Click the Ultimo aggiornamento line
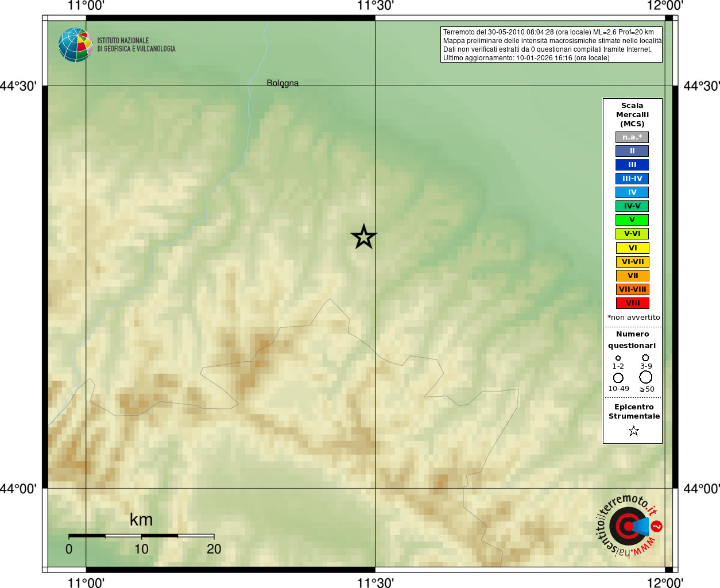The image size is (720, 588). click(526, 58)
